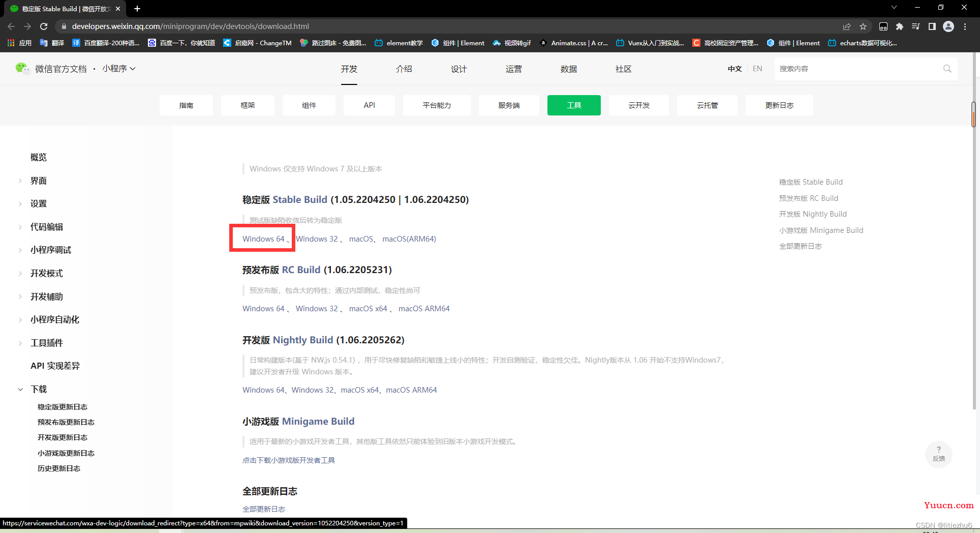980x533 pixels.
Task: Open the feedback help bubble
Action: [x=938, y=454]
